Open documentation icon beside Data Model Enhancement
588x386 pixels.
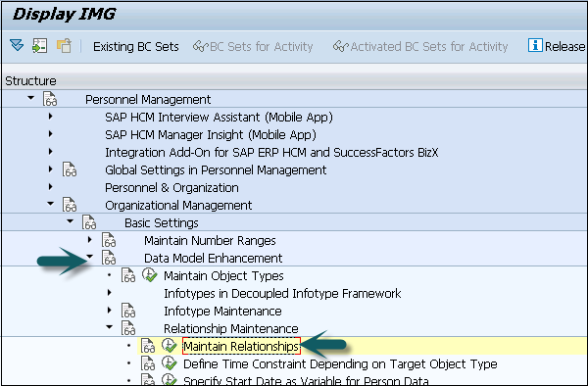click(109, 258)
